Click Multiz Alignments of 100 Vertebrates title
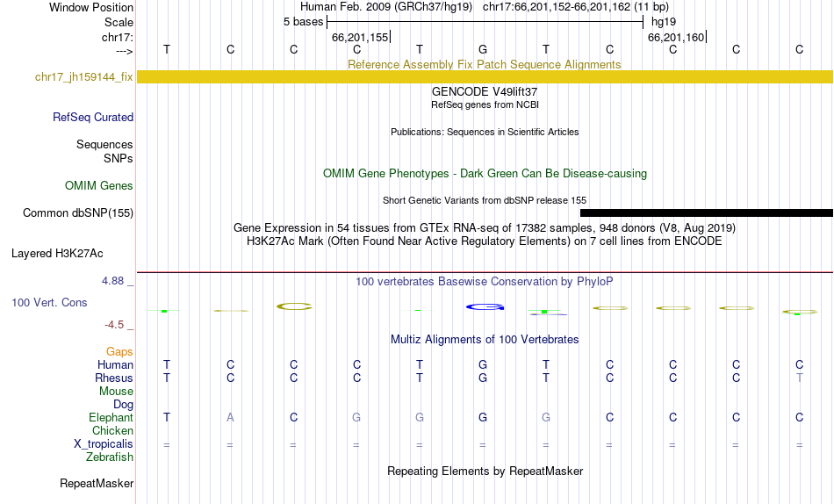Viewport: 834px width, 504px height. [x=484, y=340]
